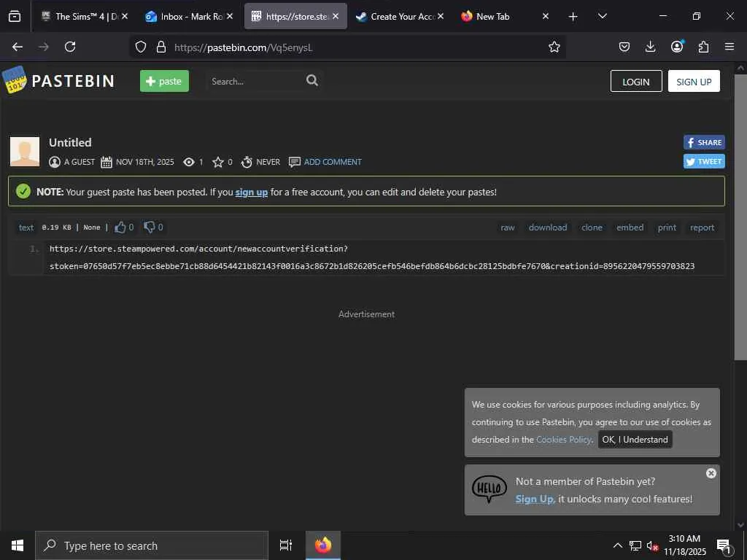Click the text syntax label

[26, 227]
